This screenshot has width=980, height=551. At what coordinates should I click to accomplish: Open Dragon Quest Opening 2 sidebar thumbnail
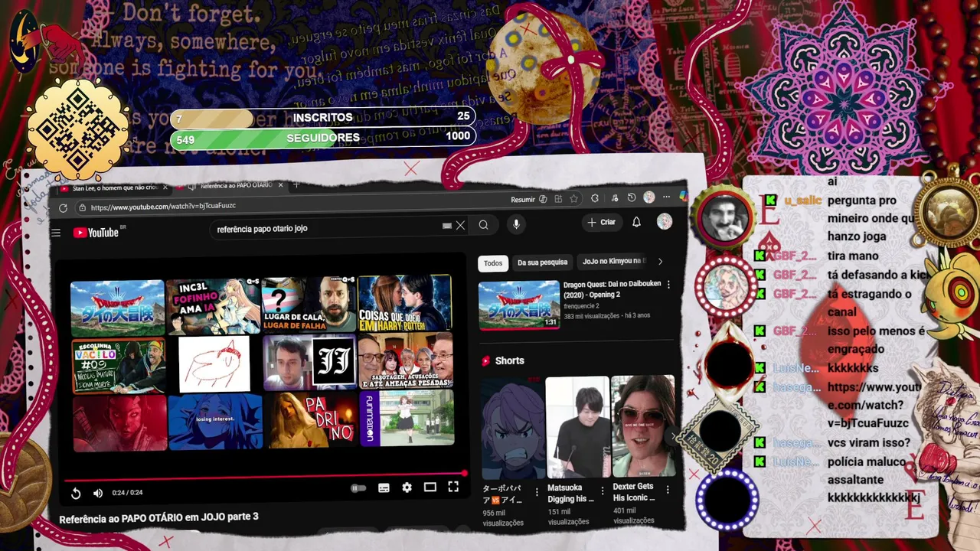(x=519, y=305)
